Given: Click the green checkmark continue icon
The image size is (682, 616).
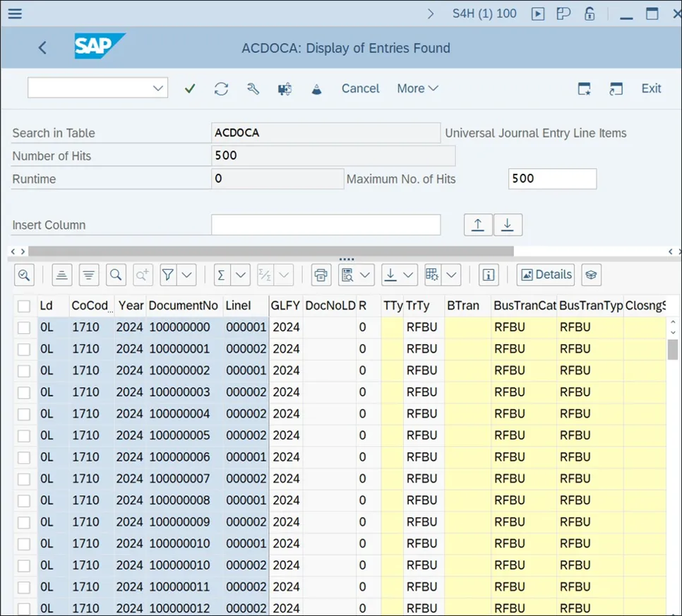Looking at the screenshot, I should coord(190,88).
